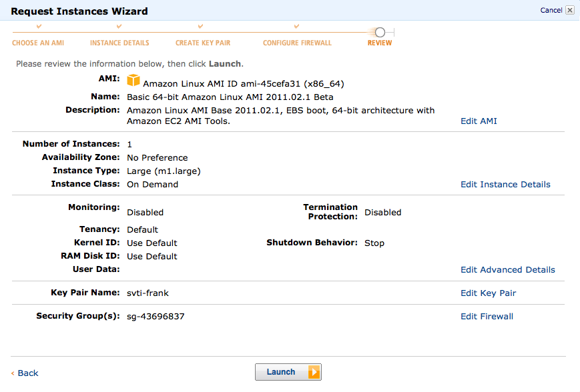Click the Amazon Linux AMI box icon
580x392 pixels.
point(133,81)
